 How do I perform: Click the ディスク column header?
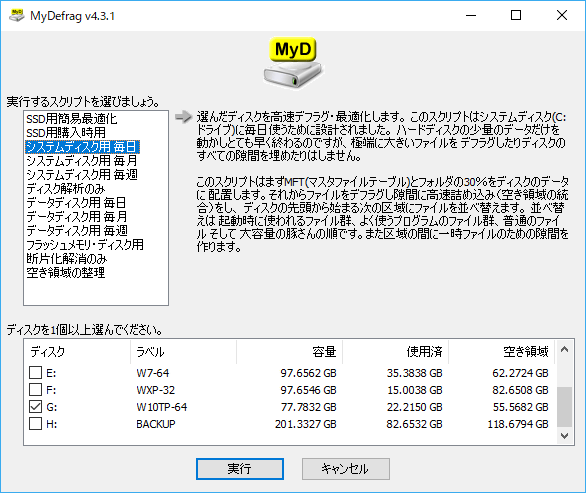point(77,352)
